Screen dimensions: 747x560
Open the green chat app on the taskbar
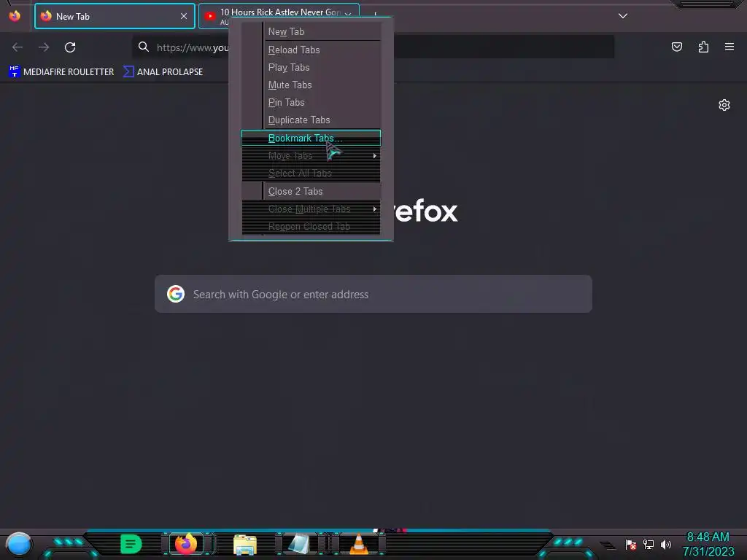point(131,544)
